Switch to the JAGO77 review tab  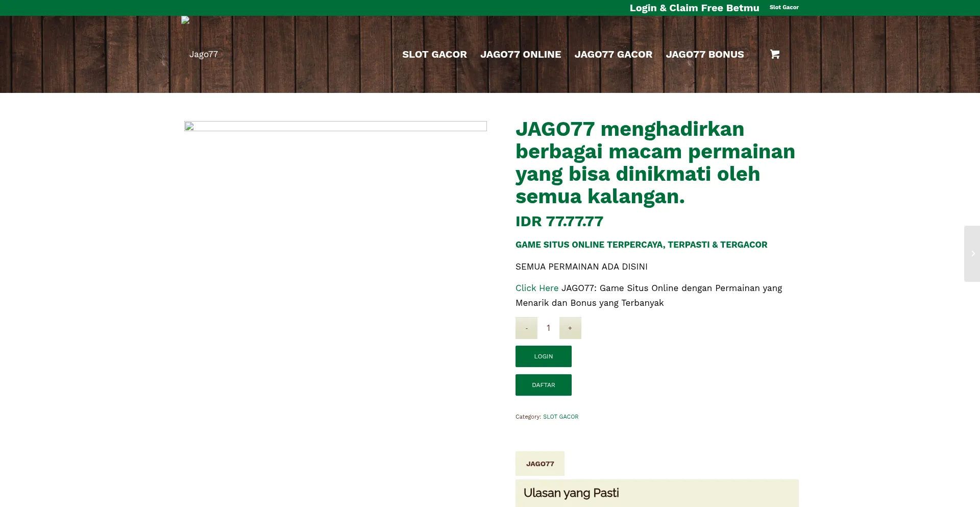(540, 464)
